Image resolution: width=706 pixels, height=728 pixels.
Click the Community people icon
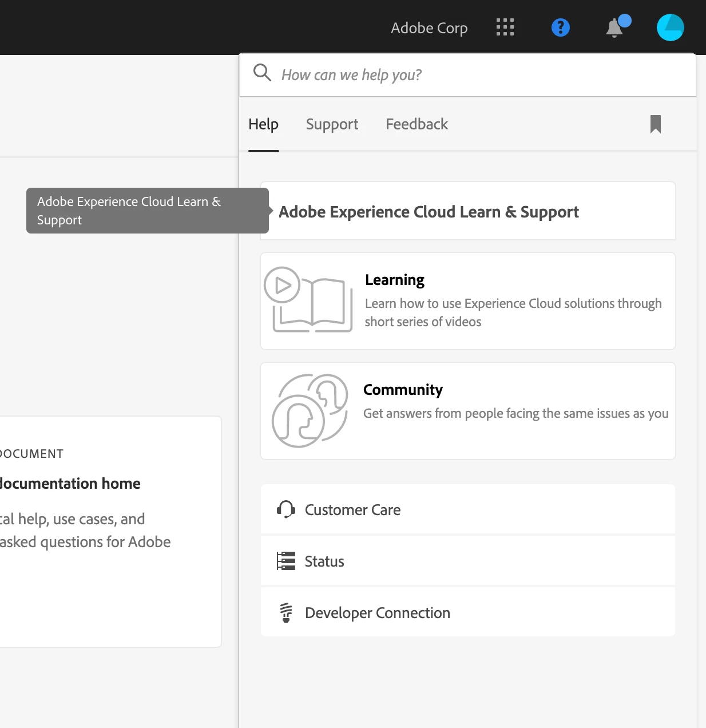310,410
